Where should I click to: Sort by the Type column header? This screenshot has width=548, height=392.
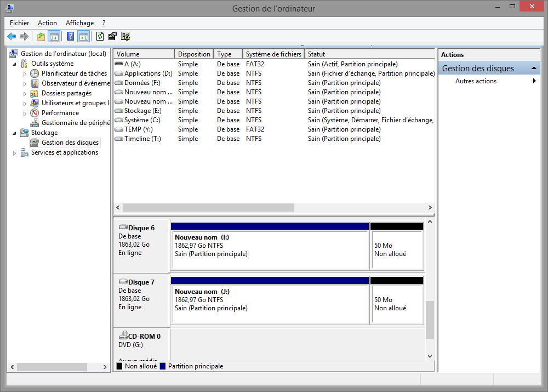pyautogui.click(x=228, y=54)
